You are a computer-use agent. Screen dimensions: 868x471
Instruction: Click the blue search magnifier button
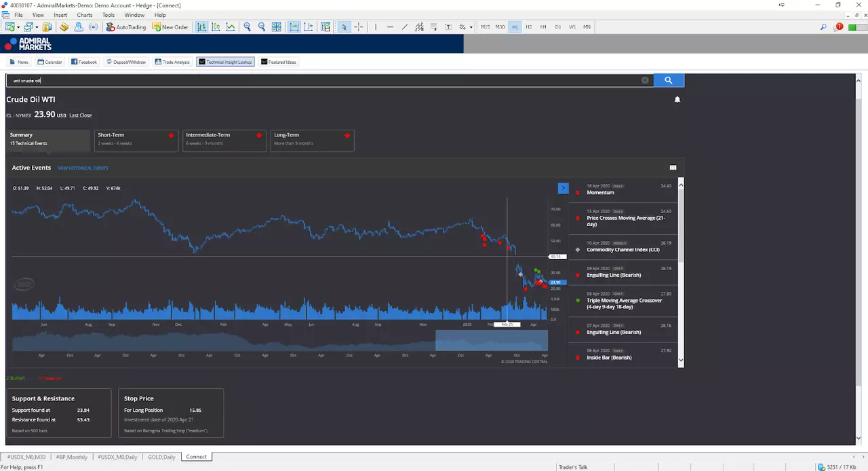tap(669, 80)
